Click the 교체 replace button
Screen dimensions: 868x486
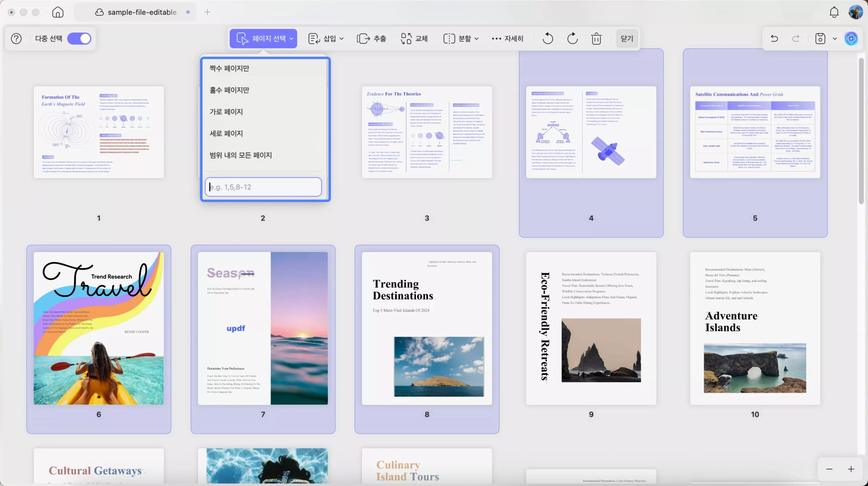tap(414, 39)
